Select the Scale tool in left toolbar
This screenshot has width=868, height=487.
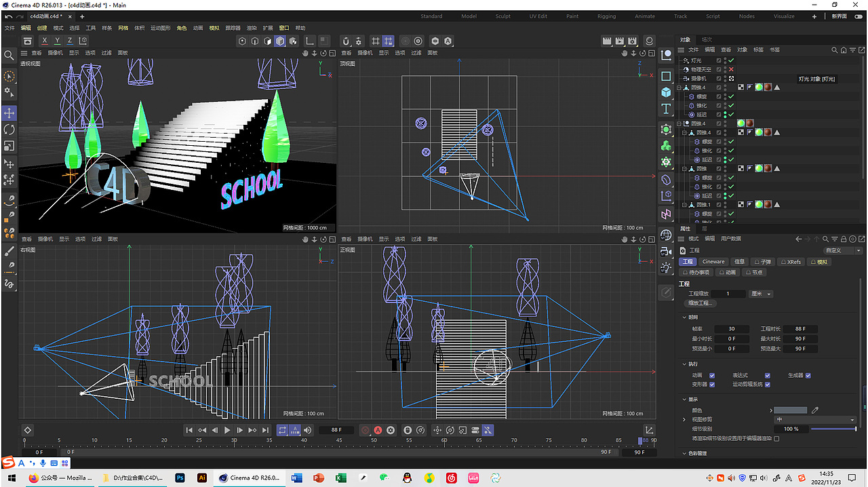point(9,145)
